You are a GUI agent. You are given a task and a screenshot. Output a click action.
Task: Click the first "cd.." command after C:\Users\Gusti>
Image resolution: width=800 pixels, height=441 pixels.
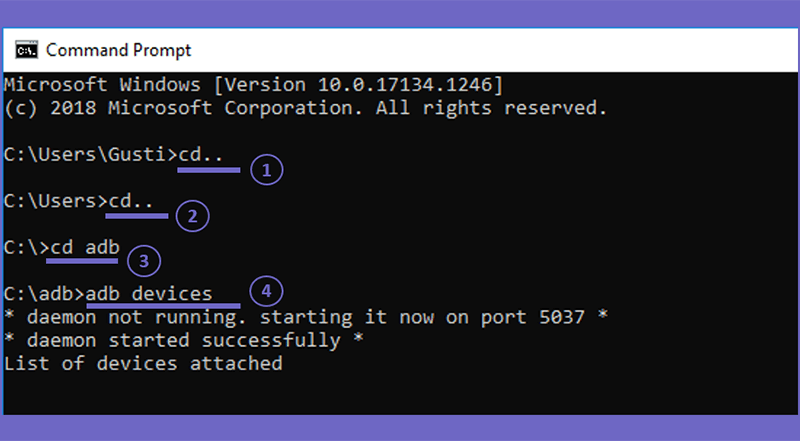point(201,154)
